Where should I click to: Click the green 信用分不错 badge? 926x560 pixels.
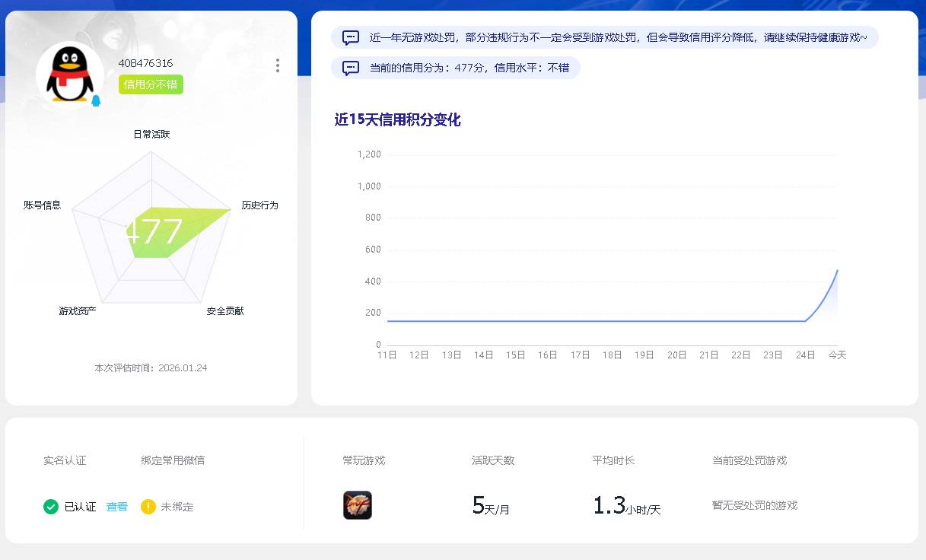149,84
